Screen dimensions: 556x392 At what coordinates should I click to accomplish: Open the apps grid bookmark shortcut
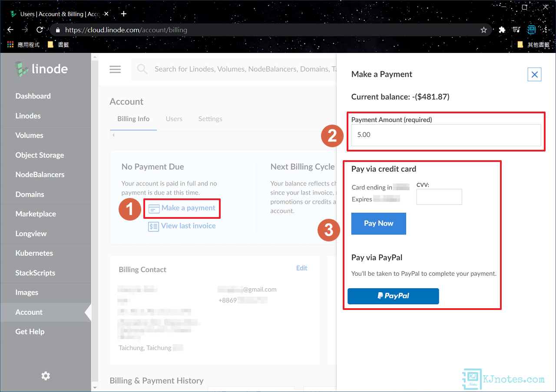(x=10, y=44)
